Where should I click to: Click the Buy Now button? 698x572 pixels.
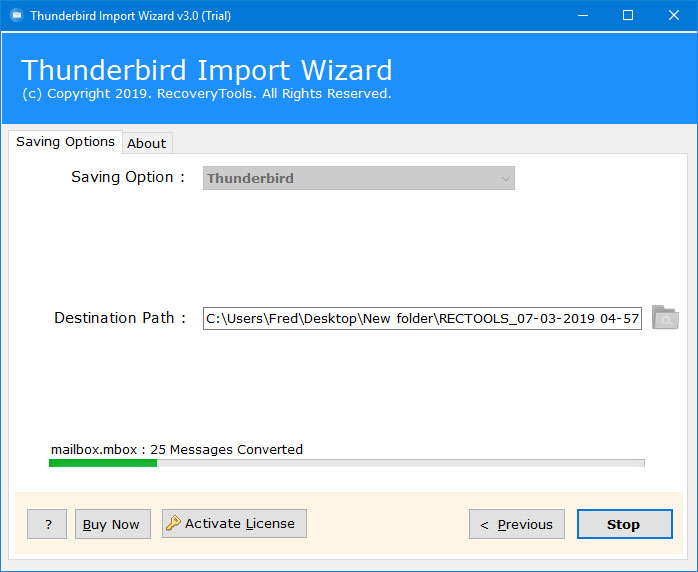(x=113, y=524)
